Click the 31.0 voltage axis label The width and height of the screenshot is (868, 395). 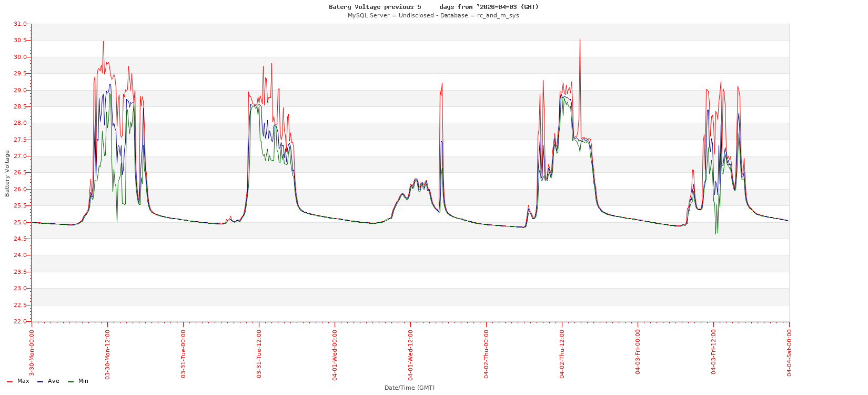20,24
